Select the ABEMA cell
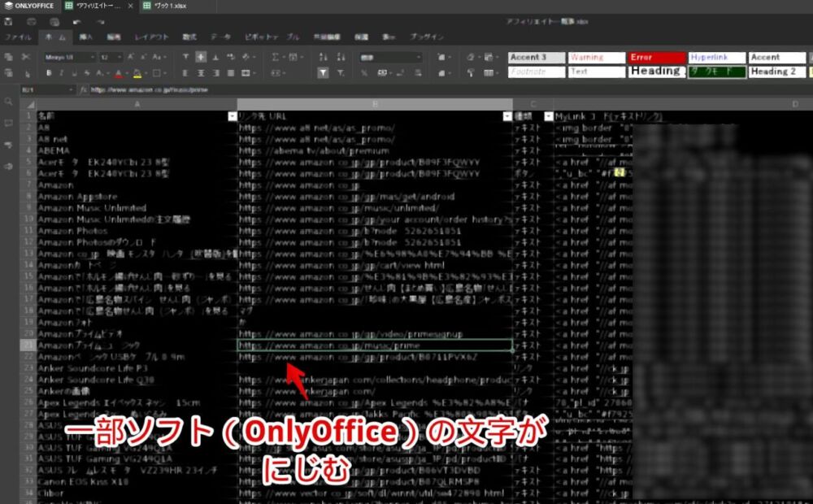The height and width of the screenshot is (504, 813). pos(137,151)
